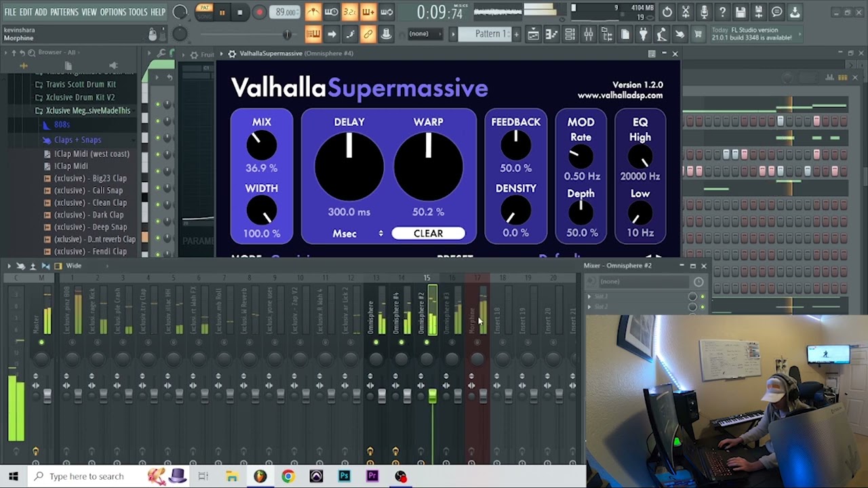Click the Valhalla DELAY knob
Image resolution: width=868 pixels, height=488 pixels.
pyautogui.click(x=349, y=167)
